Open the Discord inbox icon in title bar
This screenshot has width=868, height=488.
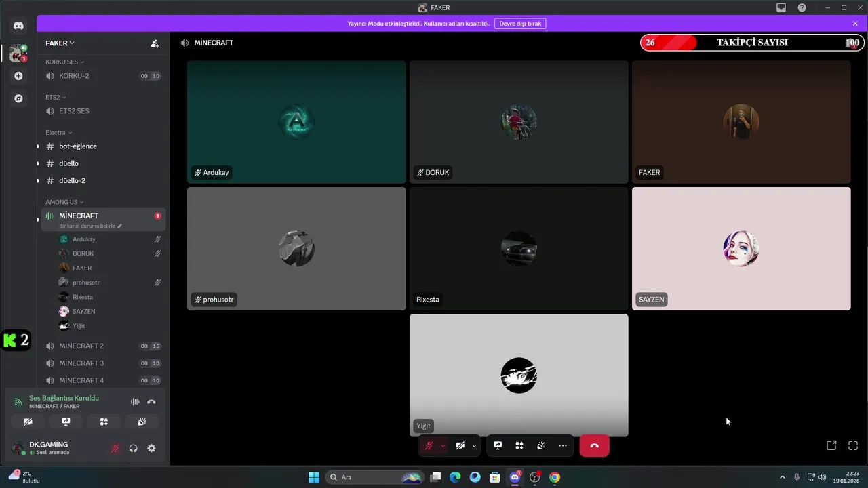pos(781,7)
